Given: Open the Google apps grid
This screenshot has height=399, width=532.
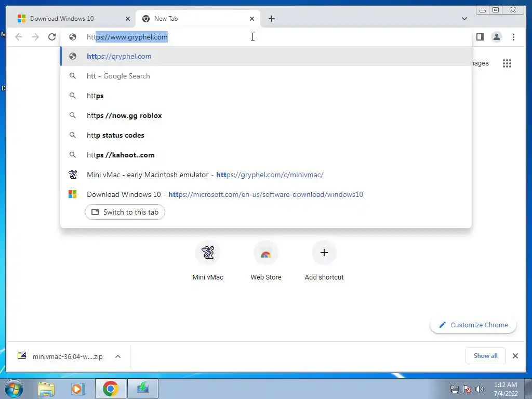Looking at the screenshot, I should point(507,63).
